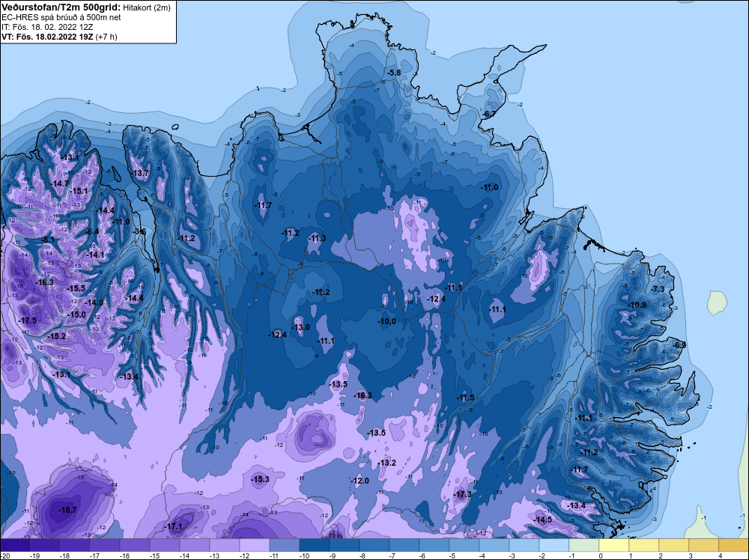Image resolution: width=749 pixels, height=560 pixels.
Task: Click the -13.0 temperature value
Action: [300, 327]
